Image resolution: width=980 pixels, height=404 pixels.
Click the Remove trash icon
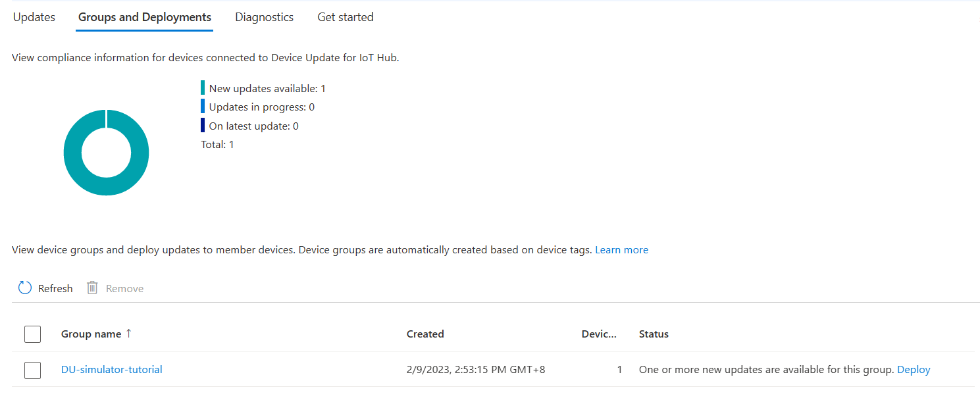pyautogui.click(x=92, y=288)
